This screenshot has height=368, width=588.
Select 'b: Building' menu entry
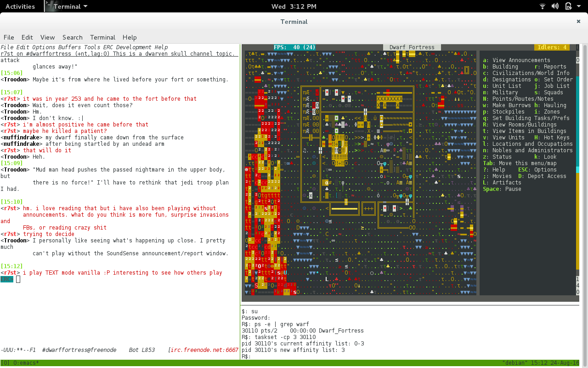tap(500, 67)
